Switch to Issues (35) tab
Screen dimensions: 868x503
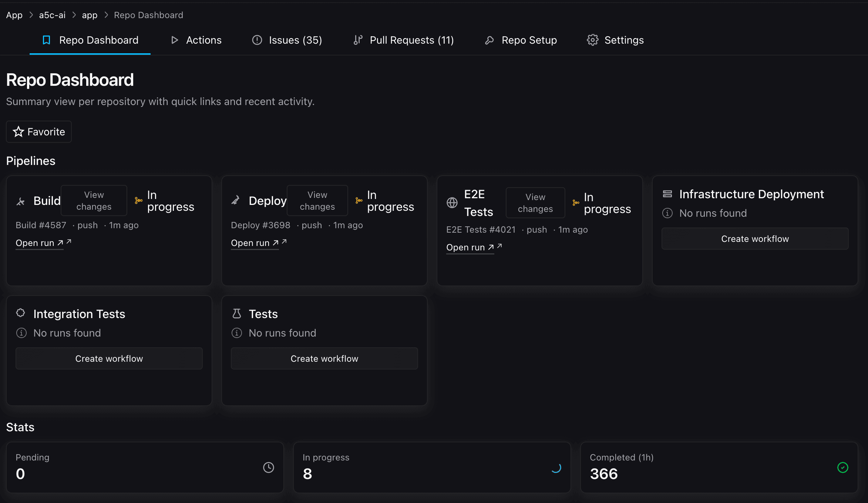click(287, 40)
